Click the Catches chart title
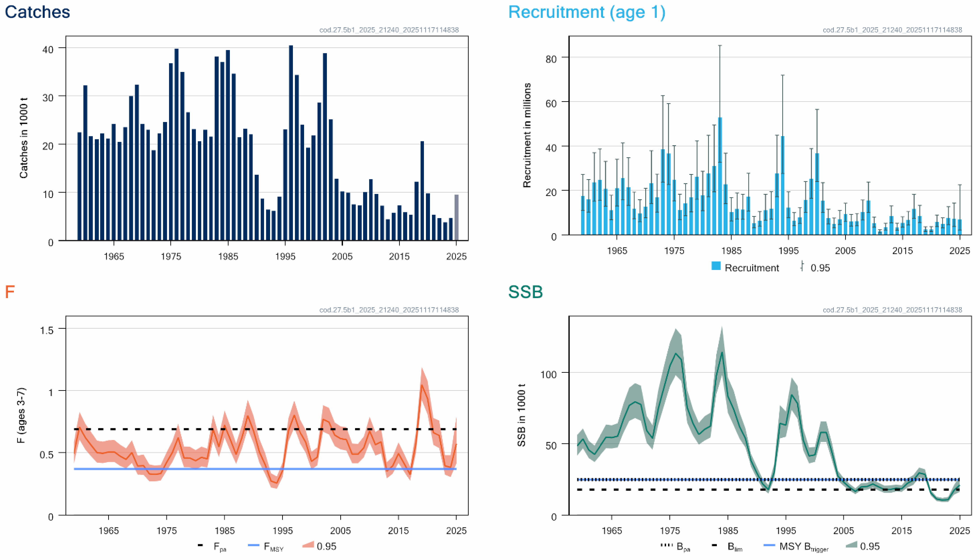980x560 pixels. click(37, 12)
